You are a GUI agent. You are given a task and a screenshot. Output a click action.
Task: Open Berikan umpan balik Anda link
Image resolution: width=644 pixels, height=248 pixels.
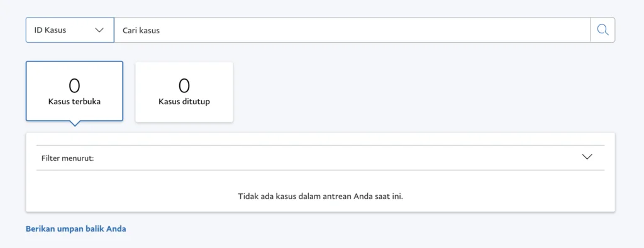pyautogui.click(x=76, y=229)
